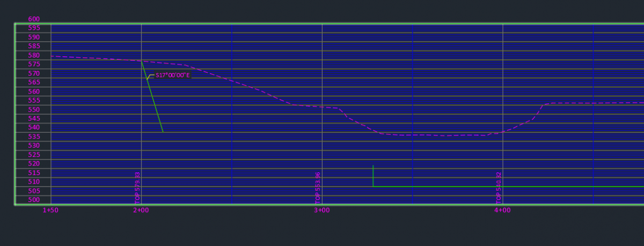Select the TOP 540.32 elevation annotation
Screen dimensions: 644x246
coord(499,187)
